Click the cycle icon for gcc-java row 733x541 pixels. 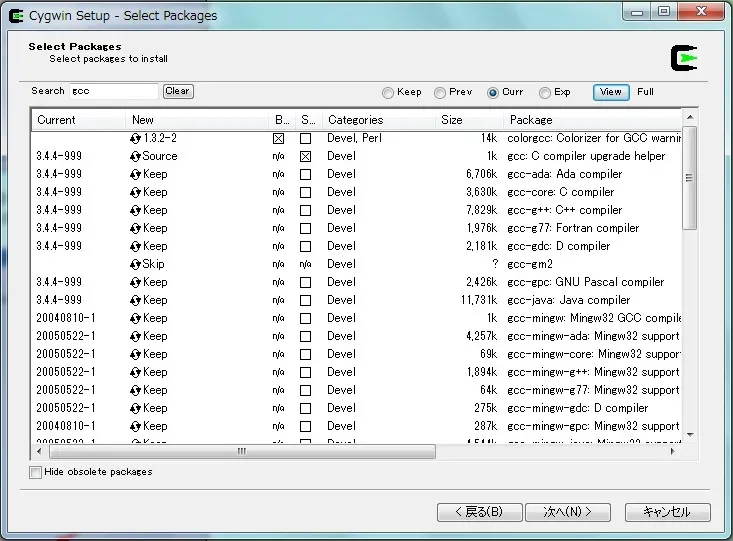coord(136,300)
